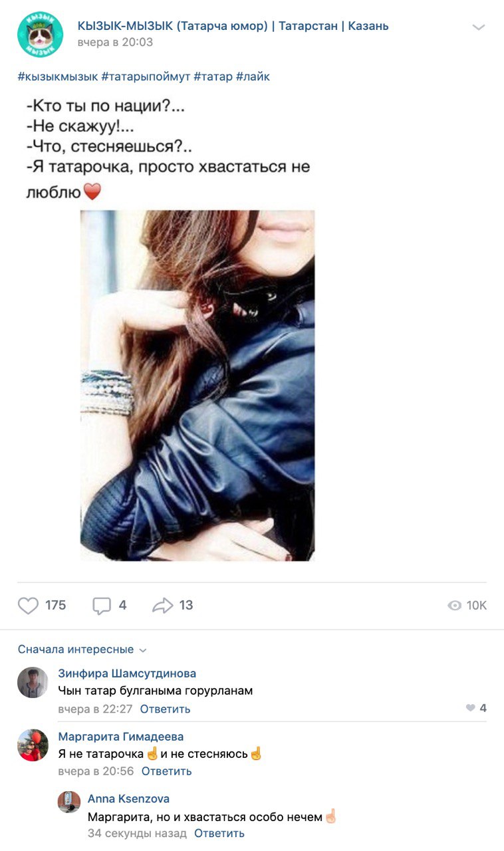Reply to Anna Ksenzova's comment

(x=219, y=833)
